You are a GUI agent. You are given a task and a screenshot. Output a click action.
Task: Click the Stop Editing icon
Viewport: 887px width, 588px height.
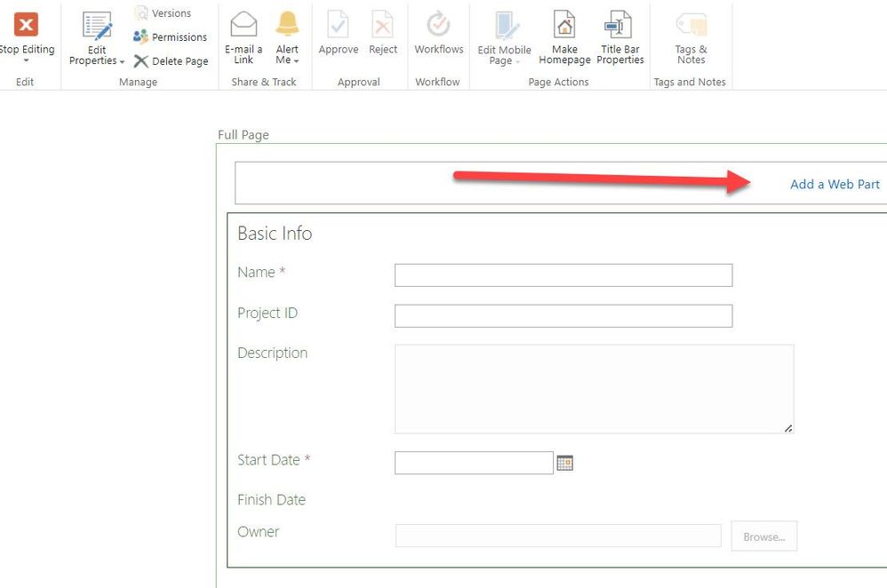(x=26, y=25)
